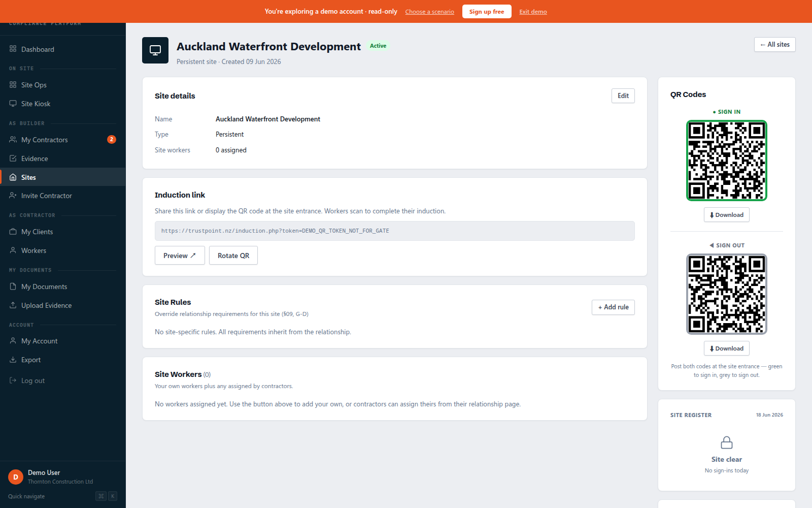This screenshot has width=812, height=508.
Task: Click the "Site clear" status text
Action: pos(727,459)
